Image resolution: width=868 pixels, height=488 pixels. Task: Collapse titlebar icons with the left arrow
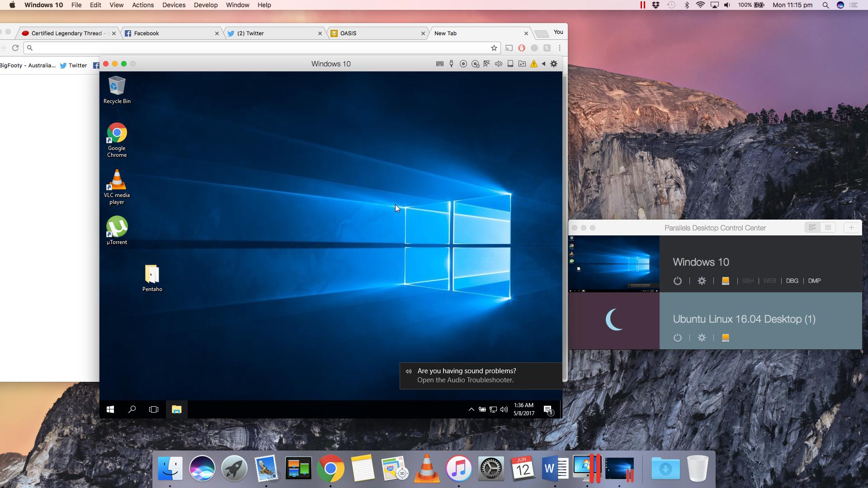pyautogui.click(x=543, y=64)
